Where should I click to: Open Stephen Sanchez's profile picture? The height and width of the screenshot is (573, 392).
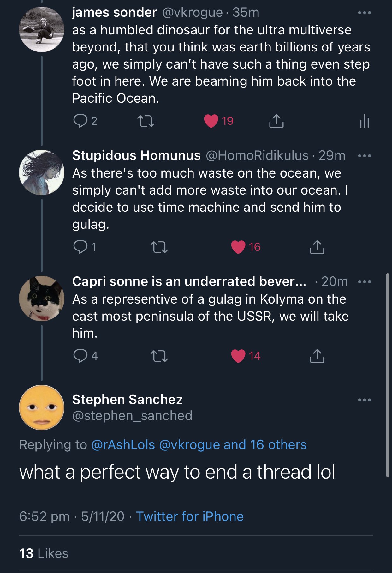42,407
